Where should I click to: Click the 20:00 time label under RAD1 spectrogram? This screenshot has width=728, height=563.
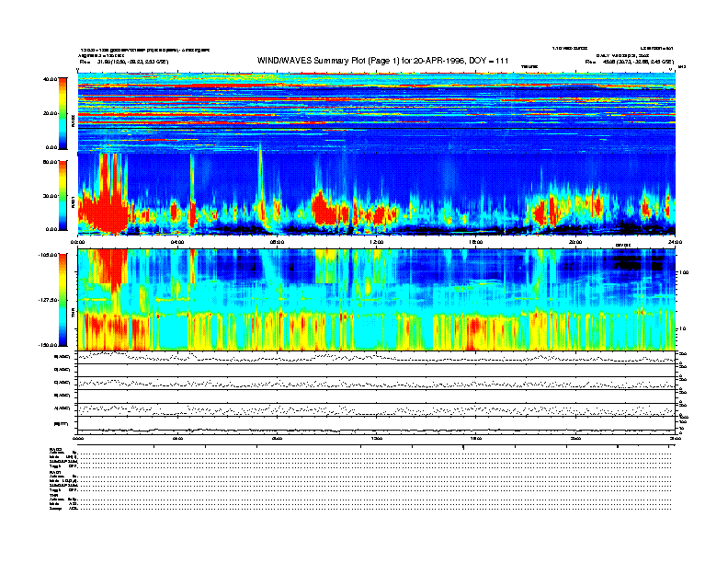(x=575, y=242)
